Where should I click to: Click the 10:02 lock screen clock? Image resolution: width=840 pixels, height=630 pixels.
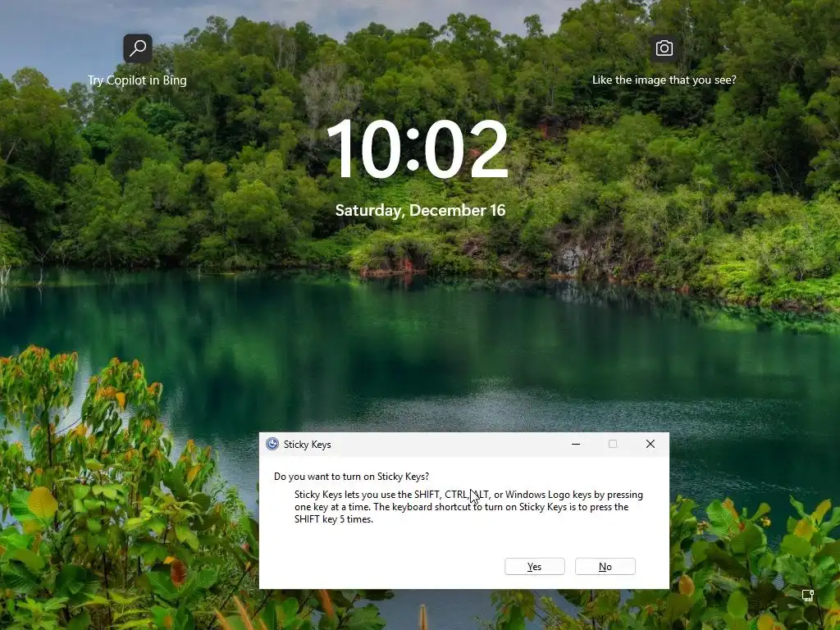coord(418,149)
